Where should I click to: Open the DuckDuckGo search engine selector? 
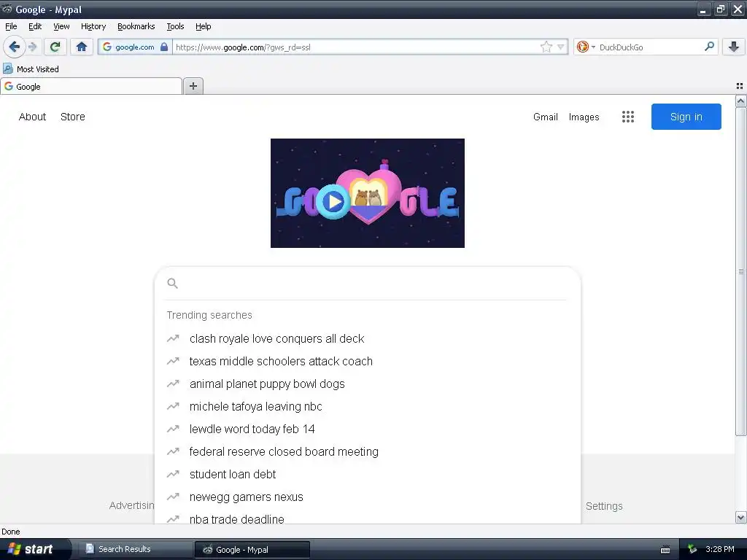coord(586,47)
